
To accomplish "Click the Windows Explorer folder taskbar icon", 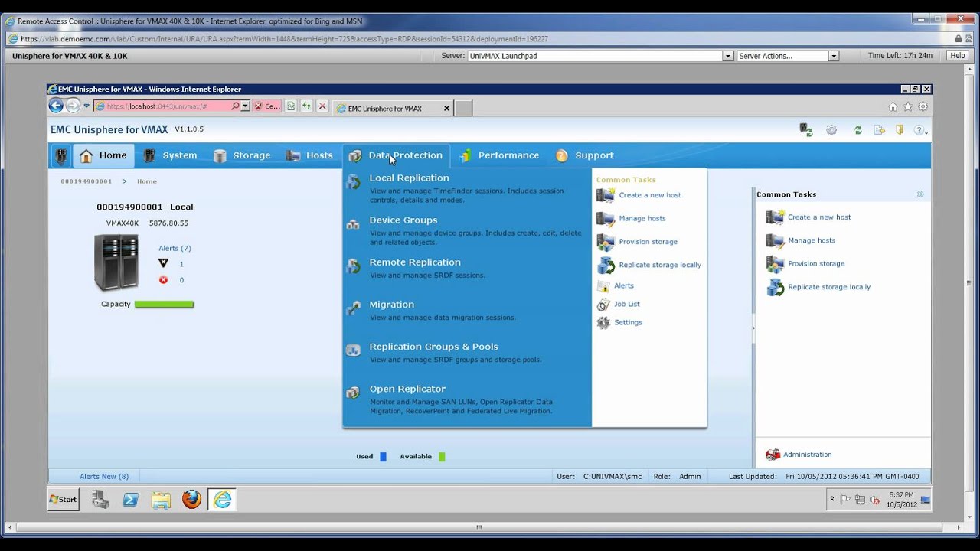I will pyautogui.click(x=161, y=500).
